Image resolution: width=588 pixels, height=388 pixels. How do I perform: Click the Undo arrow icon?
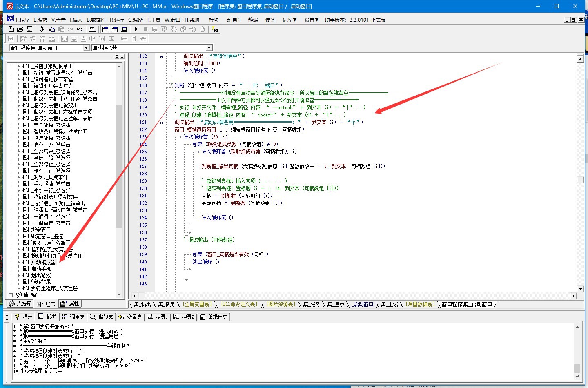point(80,29)
